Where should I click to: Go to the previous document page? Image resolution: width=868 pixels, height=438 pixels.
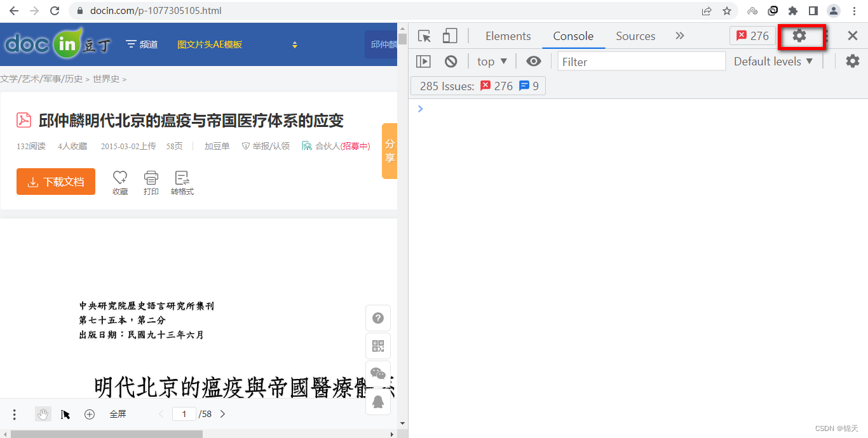click(x=161, y=414)
